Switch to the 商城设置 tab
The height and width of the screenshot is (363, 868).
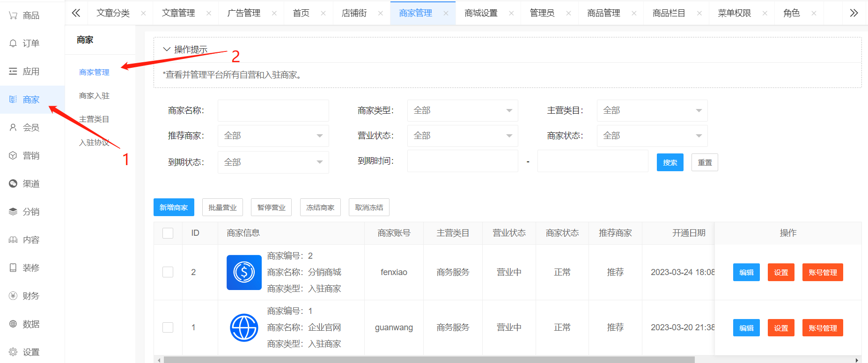[481, 13]
